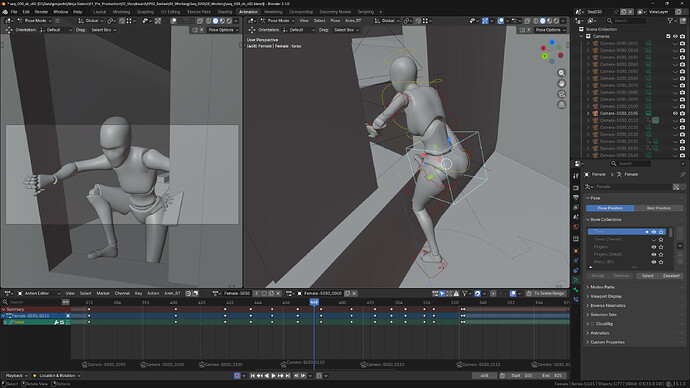Open the Render menu
Screen dimensions: 690x388
pos(41,12)
